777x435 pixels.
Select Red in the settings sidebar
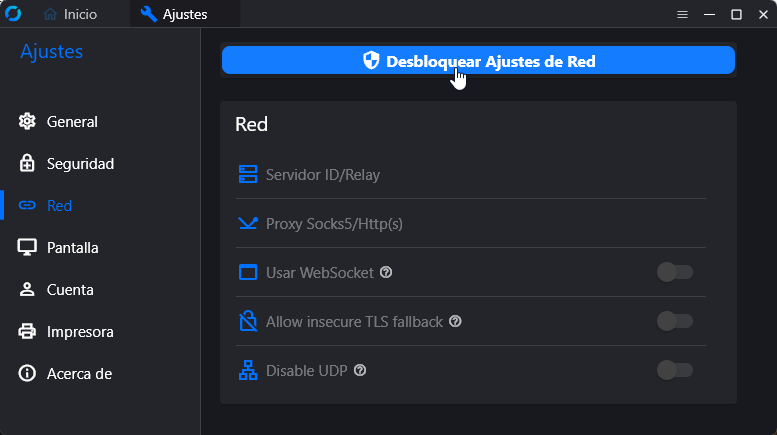click(59, 206)
